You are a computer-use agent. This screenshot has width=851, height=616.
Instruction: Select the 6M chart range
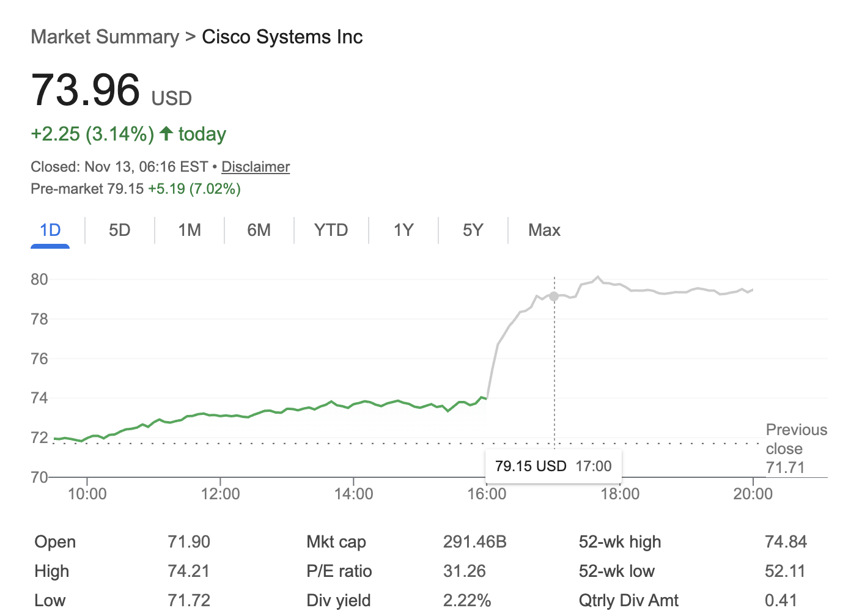click(259, 230)
